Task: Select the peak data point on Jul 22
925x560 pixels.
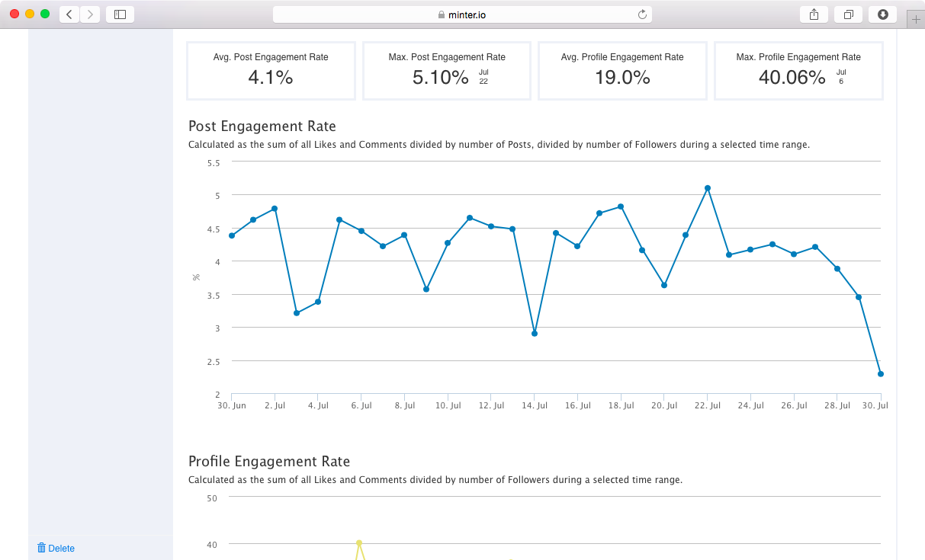Action: click(708, 187)
